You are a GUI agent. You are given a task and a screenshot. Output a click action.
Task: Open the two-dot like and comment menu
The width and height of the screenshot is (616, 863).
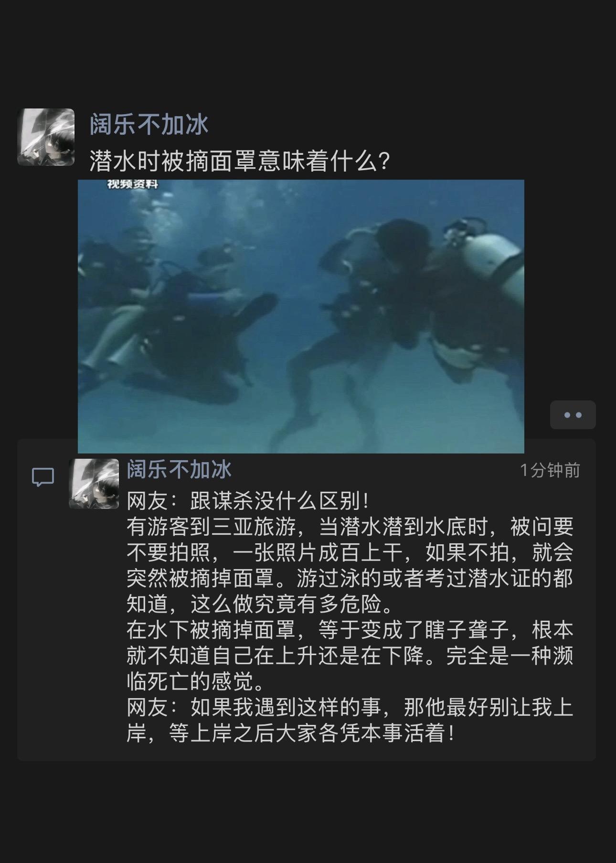573,415
